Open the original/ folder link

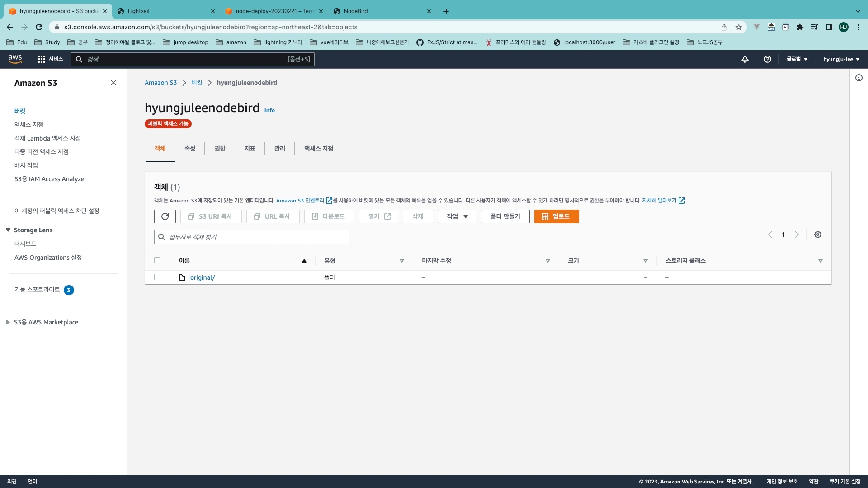click(x=203, y=277)
